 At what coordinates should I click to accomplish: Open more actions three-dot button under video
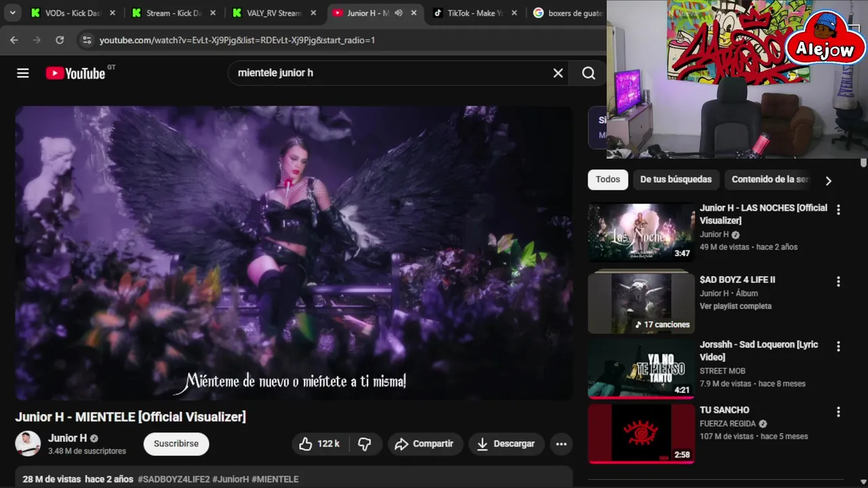(561, 444)
